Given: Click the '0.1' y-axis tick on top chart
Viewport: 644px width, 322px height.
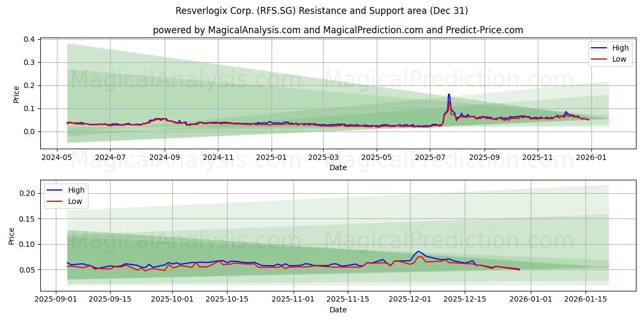Looking at the screenshot, I should 30,108.
